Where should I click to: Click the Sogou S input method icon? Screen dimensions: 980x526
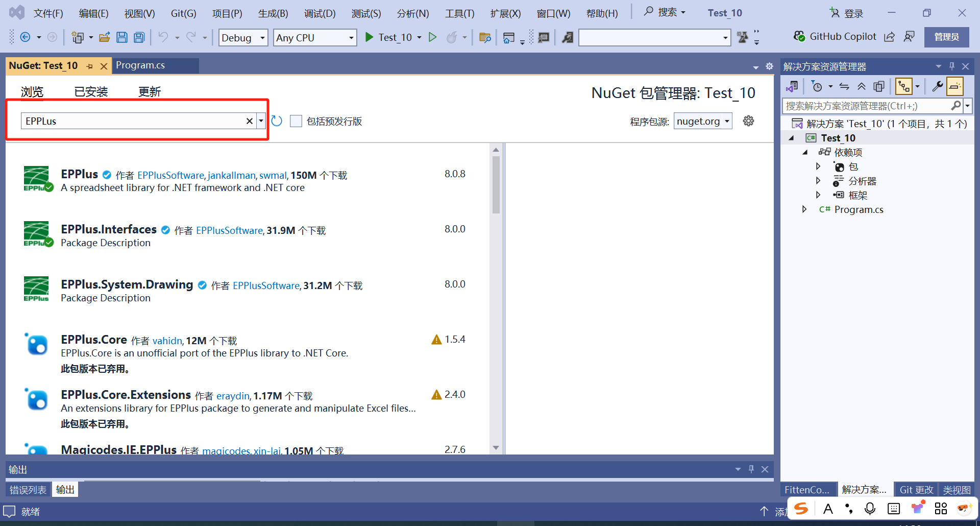coord(801,509)
